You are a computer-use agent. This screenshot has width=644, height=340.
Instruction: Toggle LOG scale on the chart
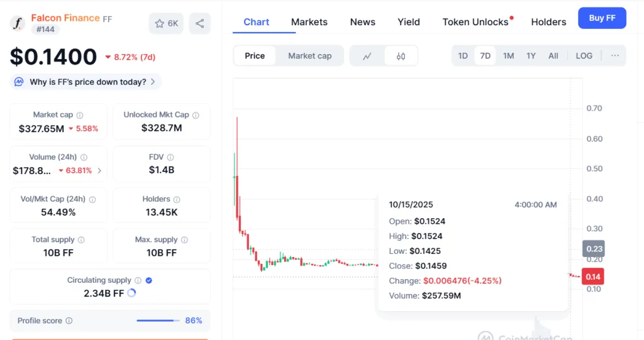pos(584,56)
